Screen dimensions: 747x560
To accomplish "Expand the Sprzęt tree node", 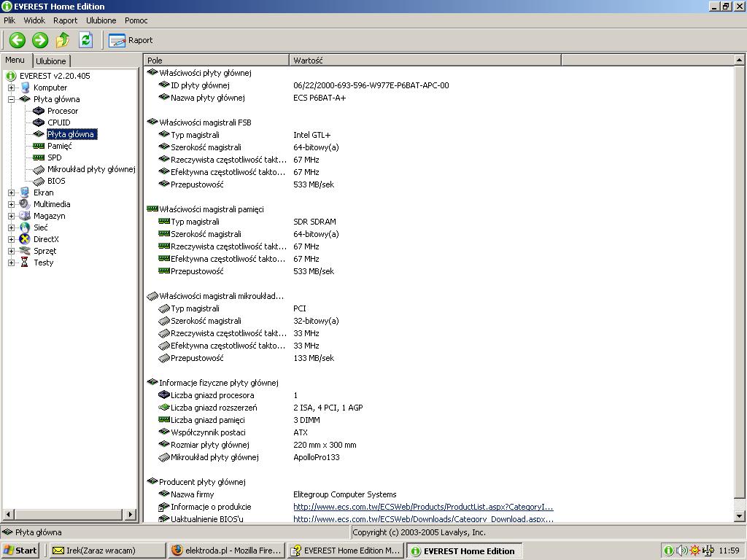I will click(x=11, y=251).
